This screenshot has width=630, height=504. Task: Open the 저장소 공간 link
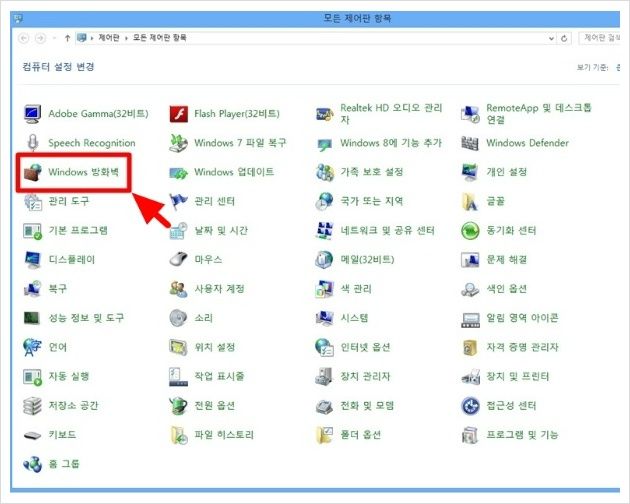click(x=73, y=406)
